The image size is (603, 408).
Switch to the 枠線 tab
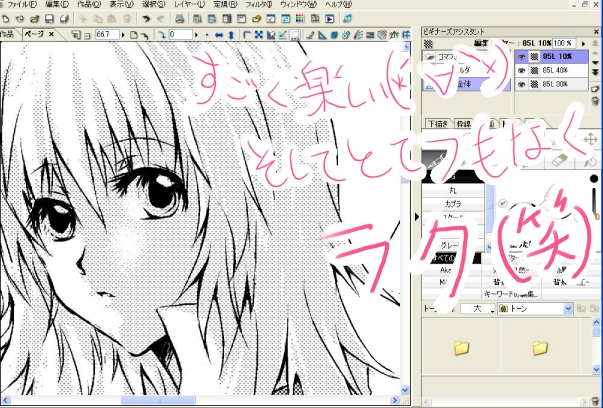pyautogui.click(x=463, y=124)
